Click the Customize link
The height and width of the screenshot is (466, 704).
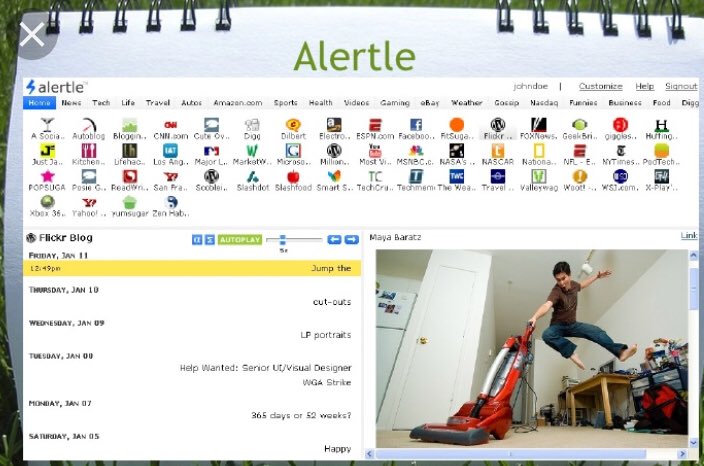click(x=600, y=86)
